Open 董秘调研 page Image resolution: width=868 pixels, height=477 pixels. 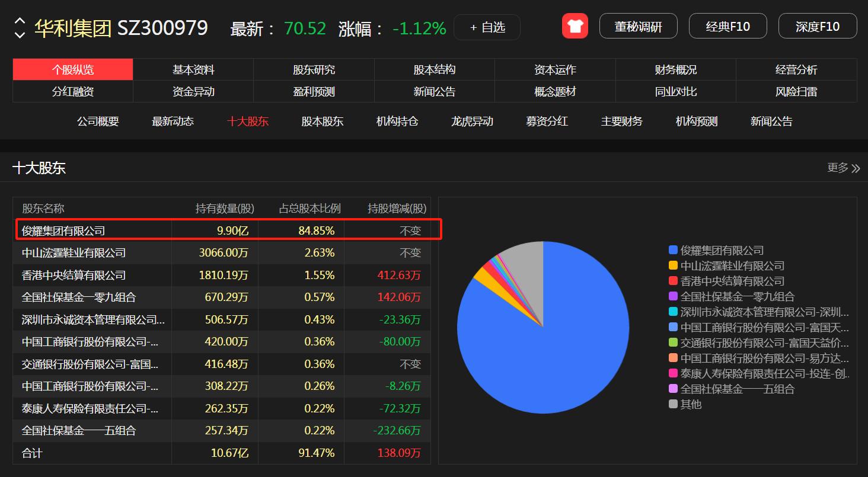[638, 26]
